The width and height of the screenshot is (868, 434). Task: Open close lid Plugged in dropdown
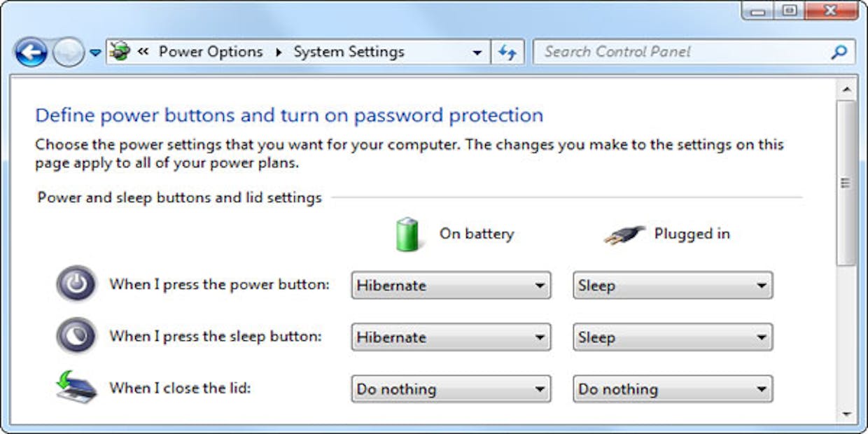point(673,389)
